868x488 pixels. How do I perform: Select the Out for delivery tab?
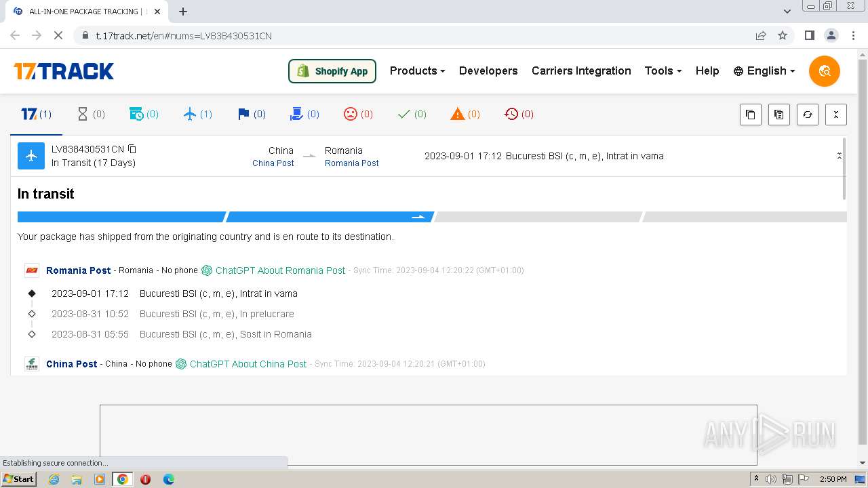304,114
